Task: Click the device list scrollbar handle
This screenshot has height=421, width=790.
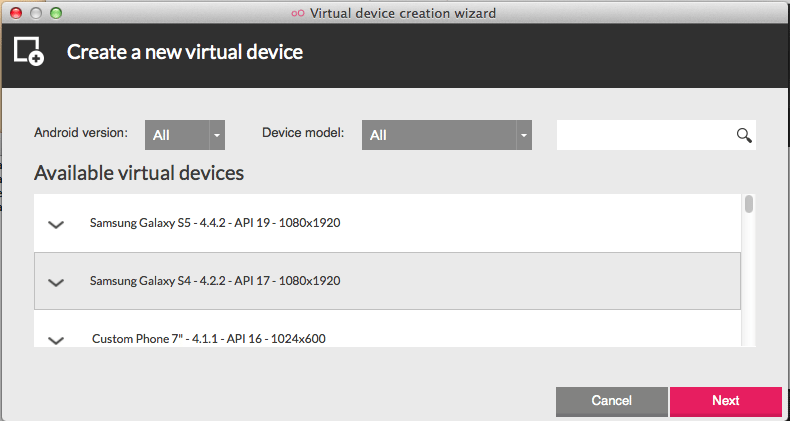Action: coord(749,205)
